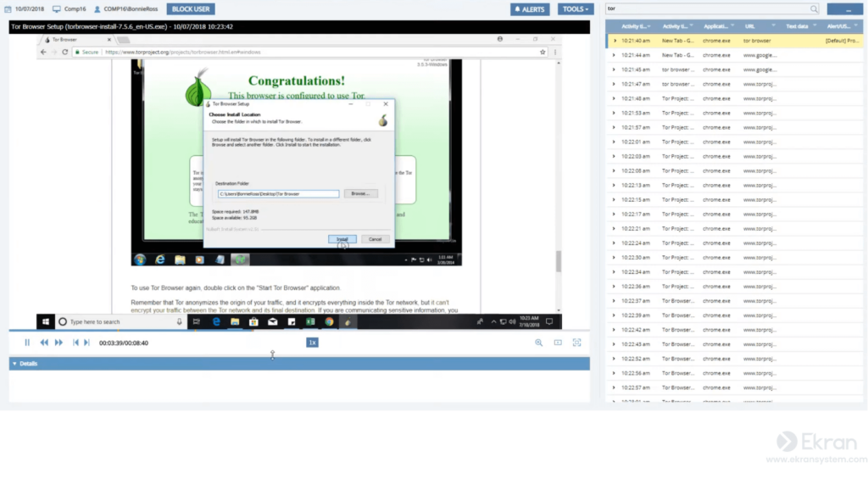Screen dimensions: 868x485
Task: Expand the 10:22:37 am activity row
Action: [614, 301]
